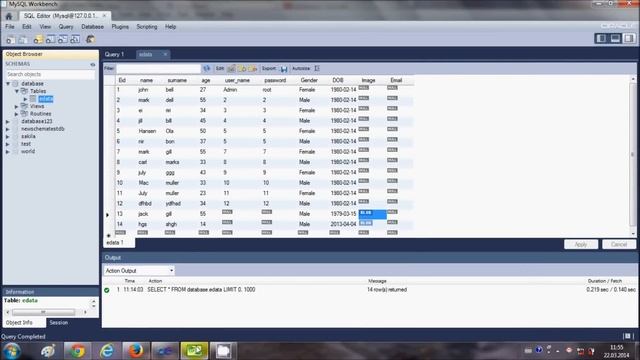Click the horizontal slider in Information panel
This screenshot has width=640, height=360.
(43, 312)
